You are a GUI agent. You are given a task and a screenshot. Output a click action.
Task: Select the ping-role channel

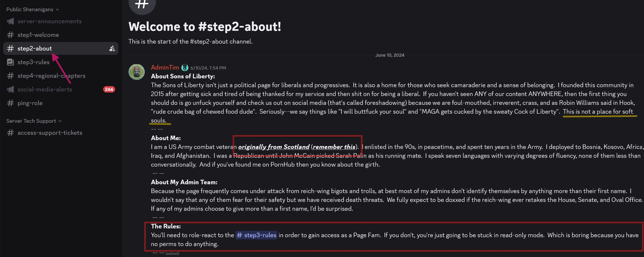click(x=61, y=103)
